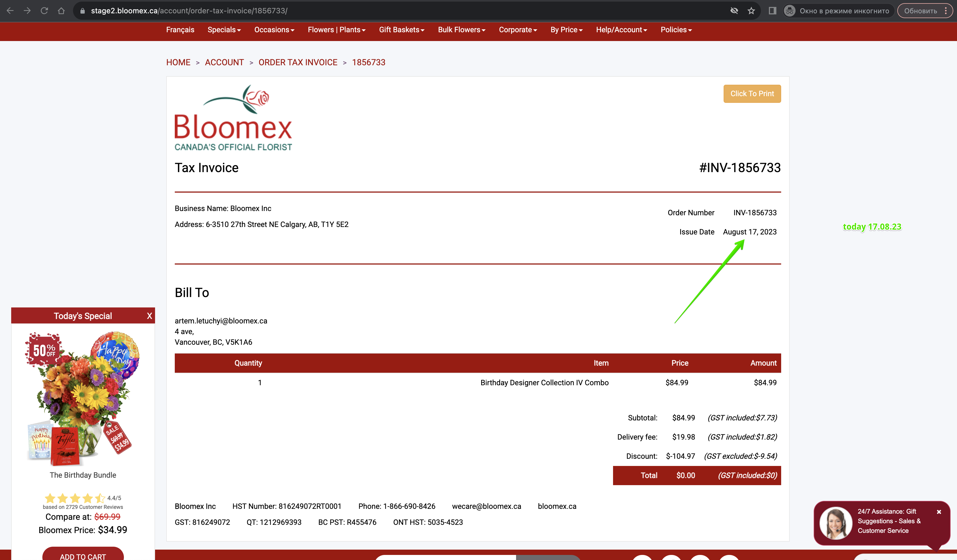This screenshot has width=957, height=560.
Task: Switch site language to Français
Action: [180, 30]
